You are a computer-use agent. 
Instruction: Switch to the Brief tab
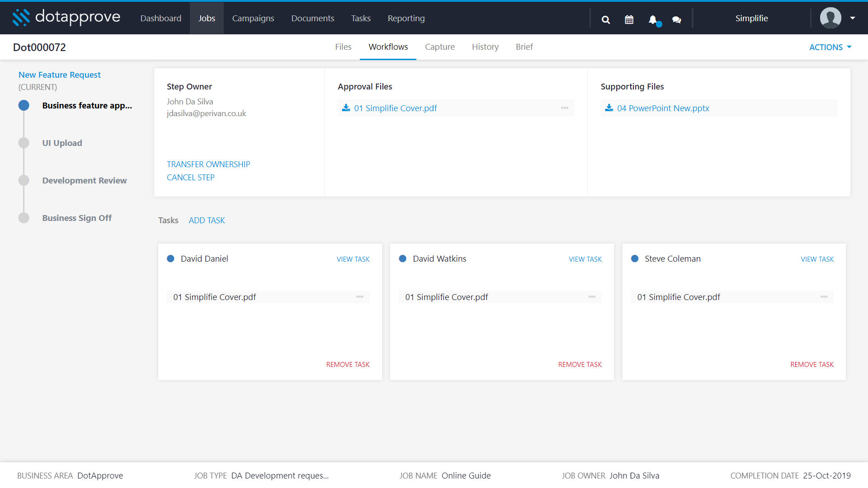tap(524, 47)
